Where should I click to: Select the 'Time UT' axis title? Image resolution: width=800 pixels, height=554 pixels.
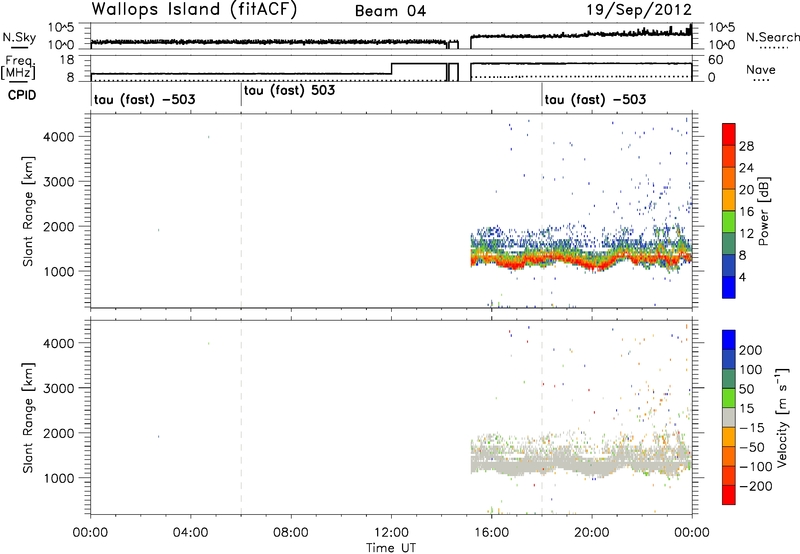point(391,548)
